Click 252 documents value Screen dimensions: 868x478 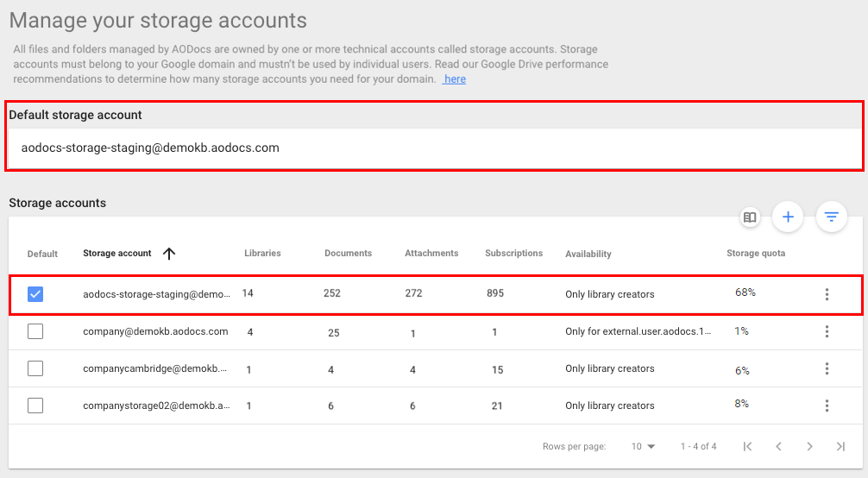(x=332, y=293)
